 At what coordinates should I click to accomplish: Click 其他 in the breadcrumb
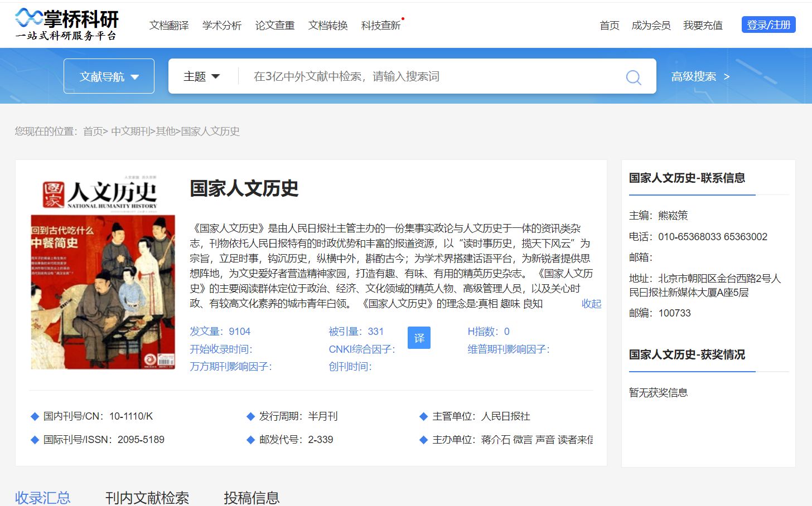tap(165, 132)
